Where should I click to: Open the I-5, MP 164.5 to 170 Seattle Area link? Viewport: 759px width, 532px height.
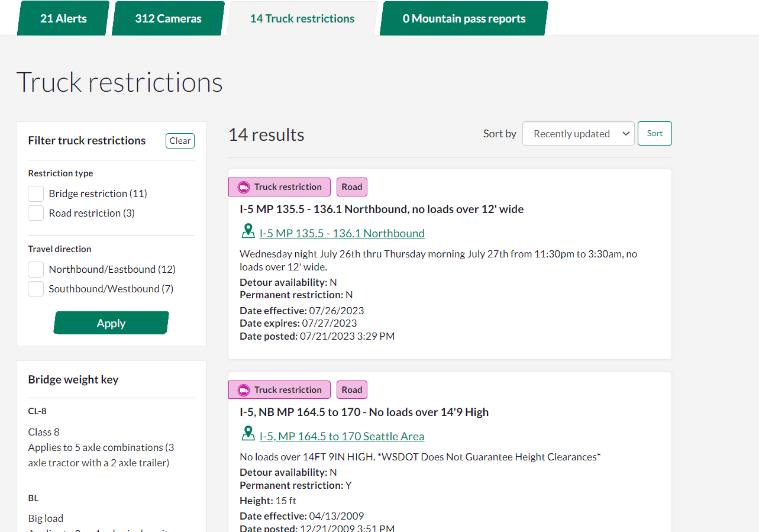[342, 437]
